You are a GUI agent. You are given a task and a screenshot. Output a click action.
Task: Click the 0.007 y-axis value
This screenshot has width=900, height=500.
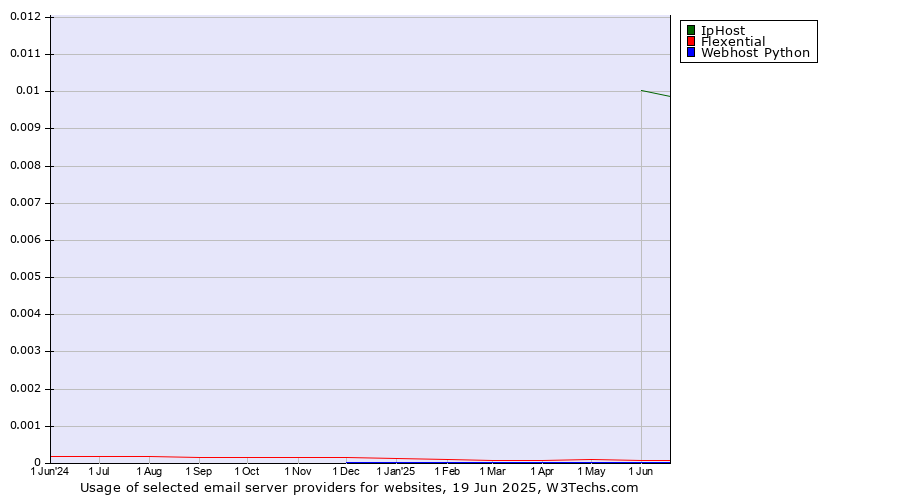click(26, 202)
